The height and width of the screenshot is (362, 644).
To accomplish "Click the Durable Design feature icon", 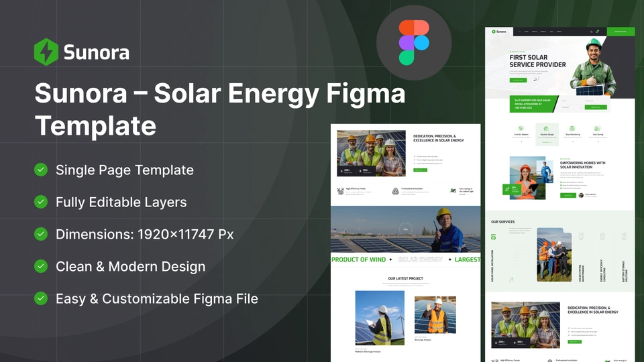I will [x=547, y=129].
